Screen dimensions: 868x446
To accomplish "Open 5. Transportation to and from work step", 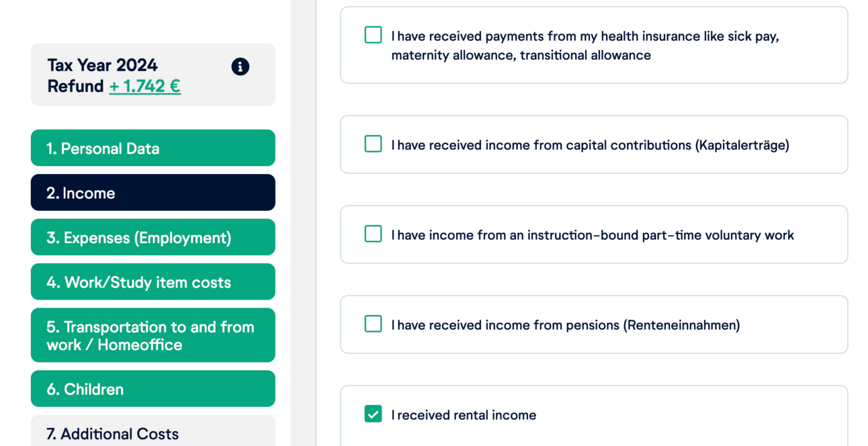I will (x=153, y=335).
